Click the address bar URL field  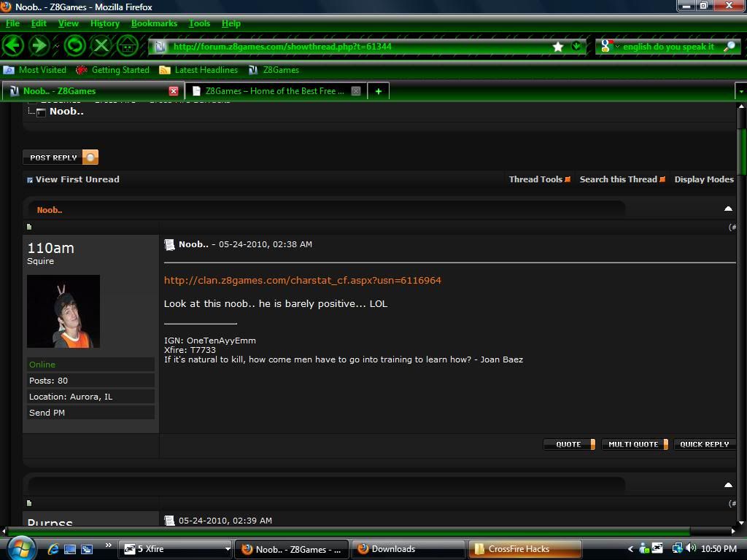[x=357, y=47]
